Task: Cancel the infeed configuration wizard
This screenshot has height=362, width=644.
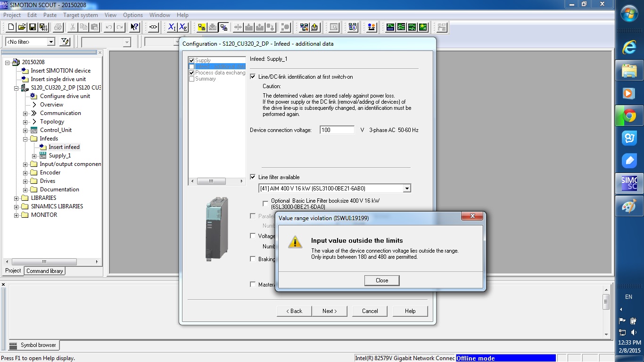Action: tap(370, 311)
